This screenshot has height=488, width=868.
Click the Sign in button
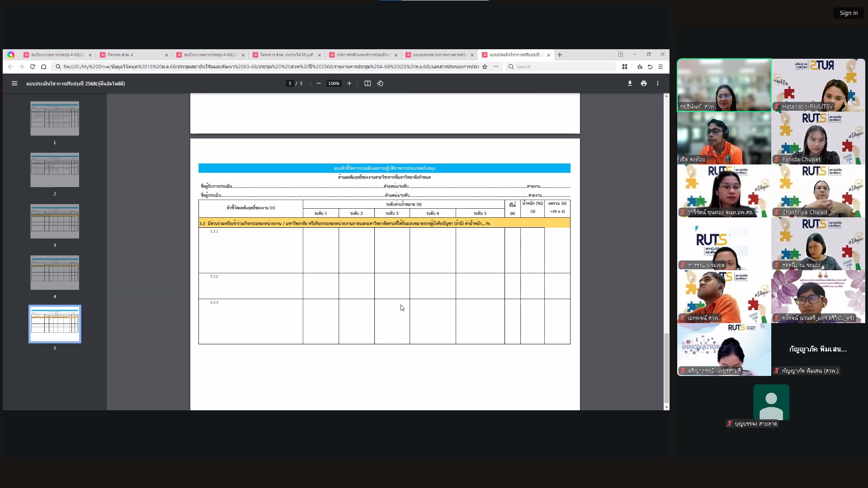tap(848, 13)
